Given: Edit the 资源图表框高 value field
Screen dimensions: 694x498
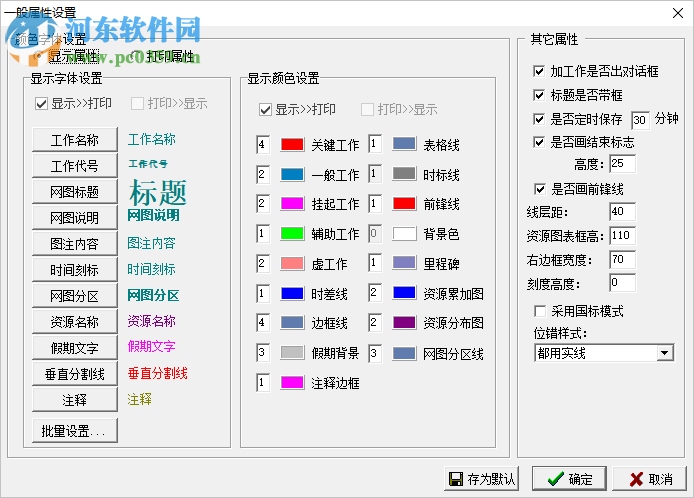Looking at the screenshot, I should [622, 235].
